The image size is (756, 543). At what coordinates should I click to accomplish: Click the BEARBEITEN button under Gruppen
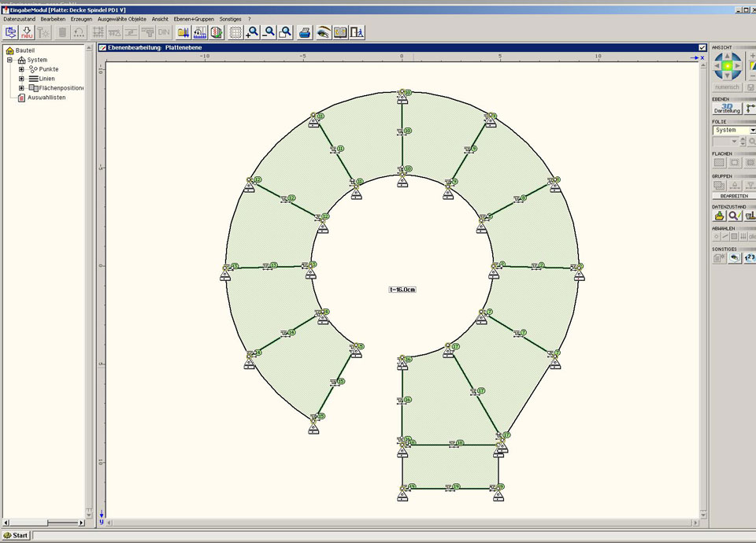click(733, 196)
